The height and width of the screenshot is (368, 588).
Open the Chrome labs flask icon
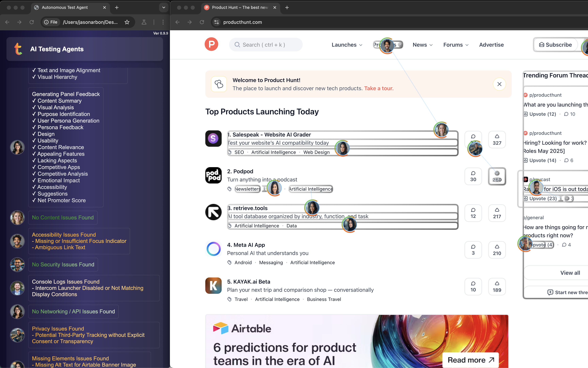[144, 22]
